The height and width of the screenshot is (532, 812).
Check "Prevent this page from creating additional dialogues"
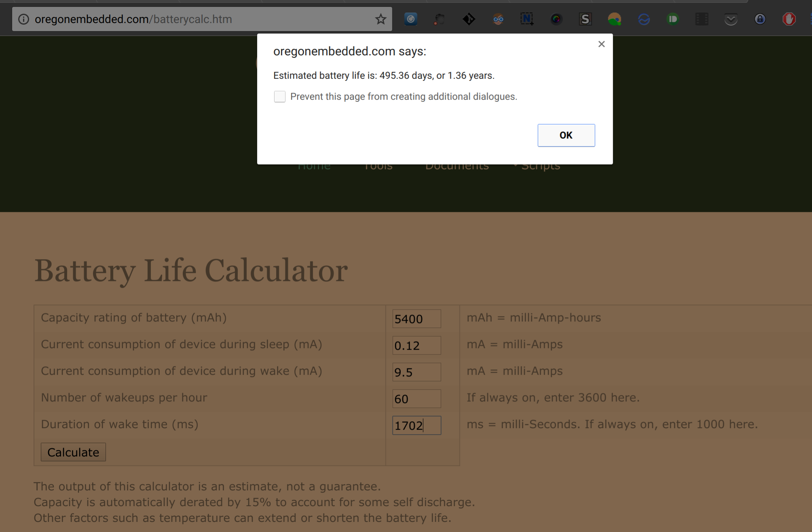click(x=280, y=97)
